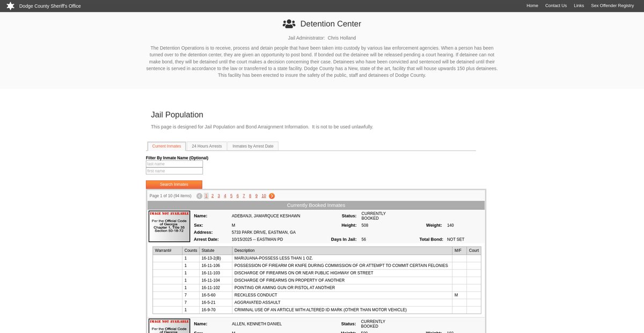Click the Statute column header
Viewport: 644px width, 333px height.
(x=208, y=250)
